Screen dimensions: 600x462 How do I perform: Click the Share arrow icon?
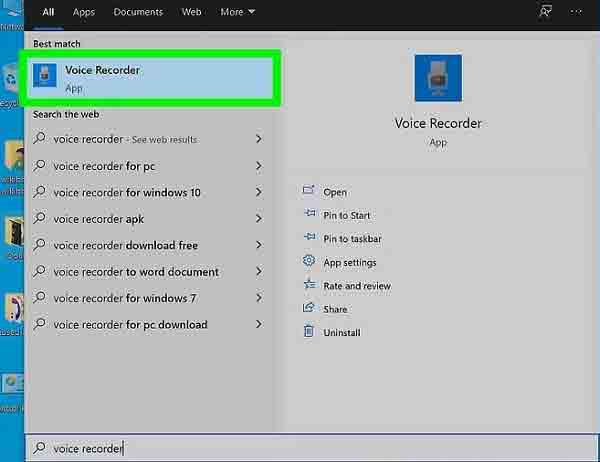pos(308,307)
